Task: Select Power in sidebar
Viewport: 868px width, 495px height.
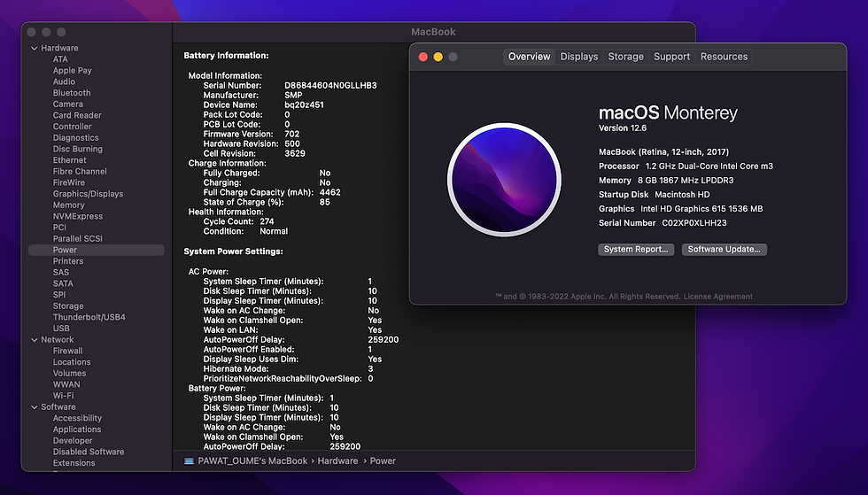Action: pyautogui.click(x=97, y=251)
